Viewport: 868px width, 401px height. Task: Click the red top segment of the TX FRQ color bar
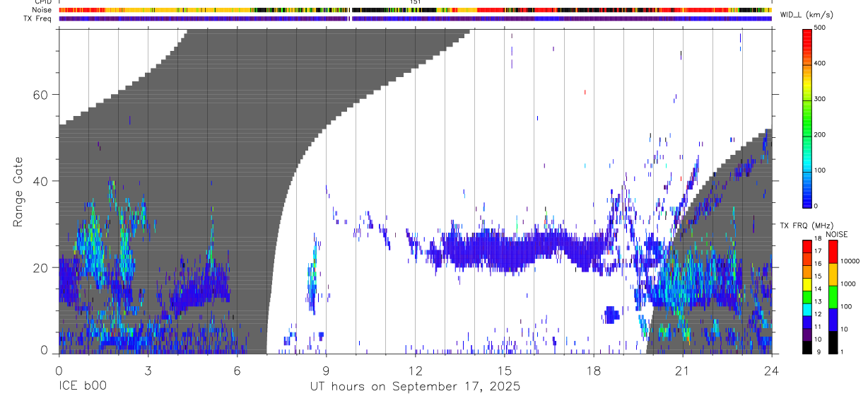807,245
